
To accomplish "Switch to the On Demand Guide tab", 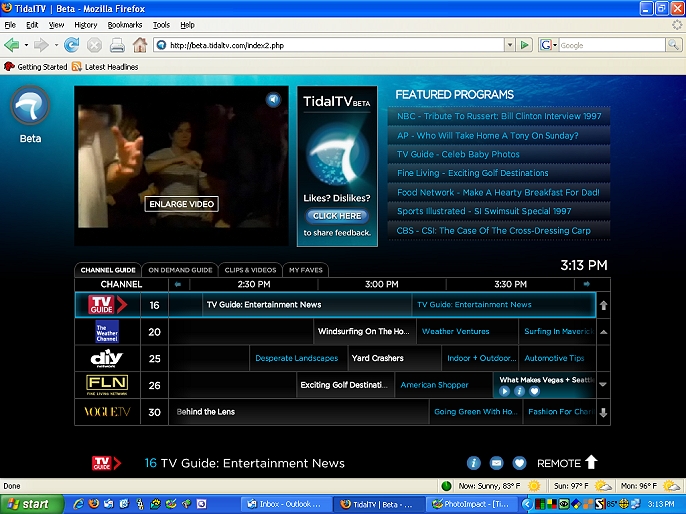I will click(x=180, y=270).
